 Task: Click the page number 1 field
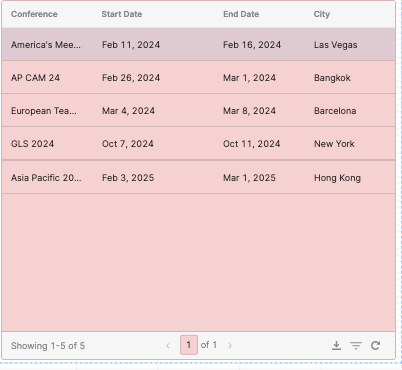point(189,345)
